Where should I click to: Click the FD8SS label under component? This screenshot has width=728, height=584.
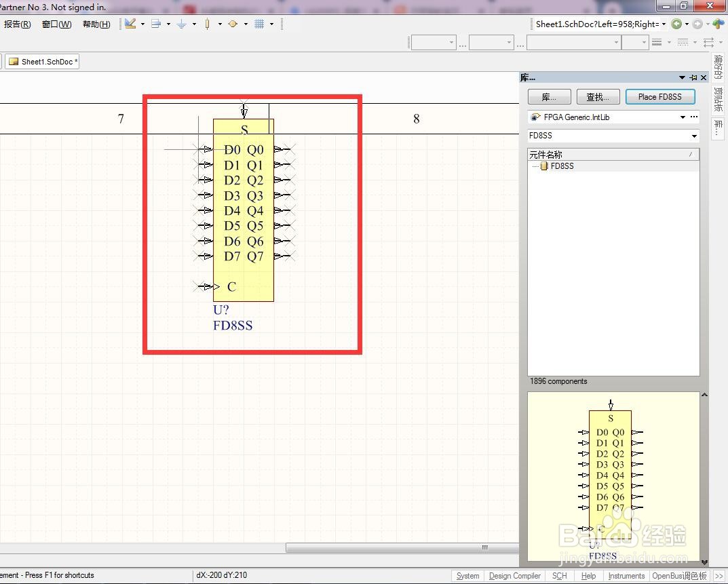point(233,326)
